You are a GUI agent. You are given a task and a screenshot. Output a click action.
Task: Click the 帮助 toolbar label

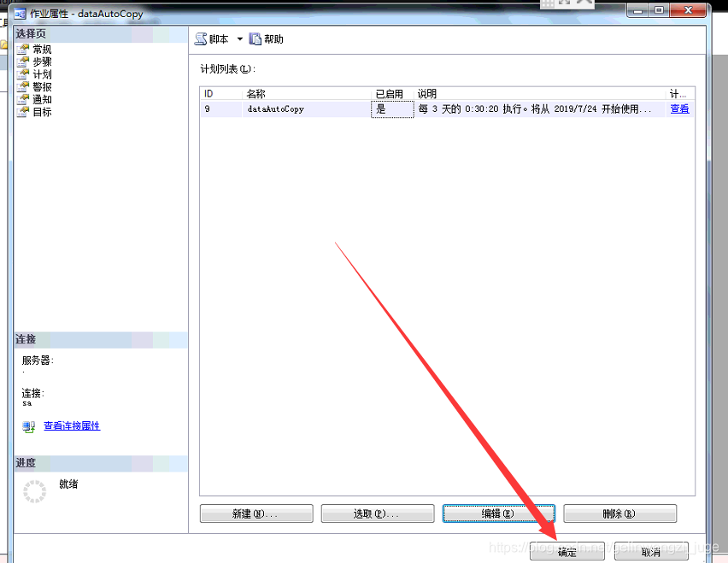click(274, 39)
